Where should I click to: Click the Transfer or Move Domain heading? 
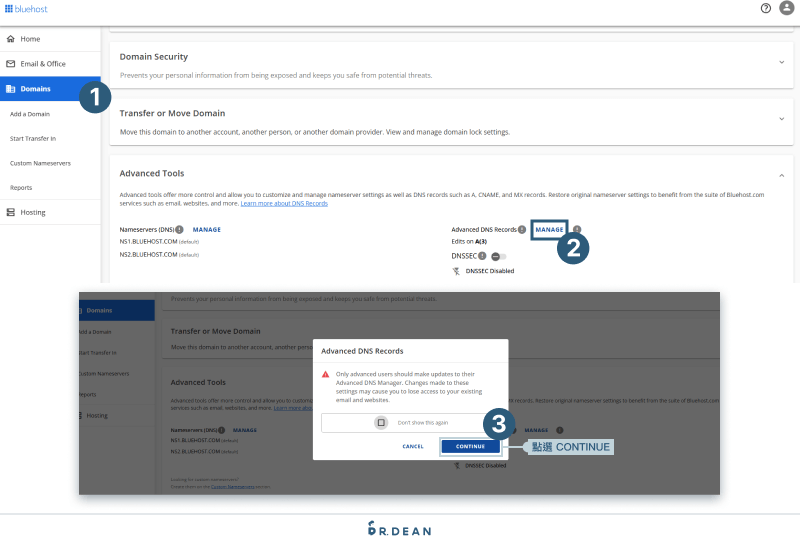[x=172, y=113]
